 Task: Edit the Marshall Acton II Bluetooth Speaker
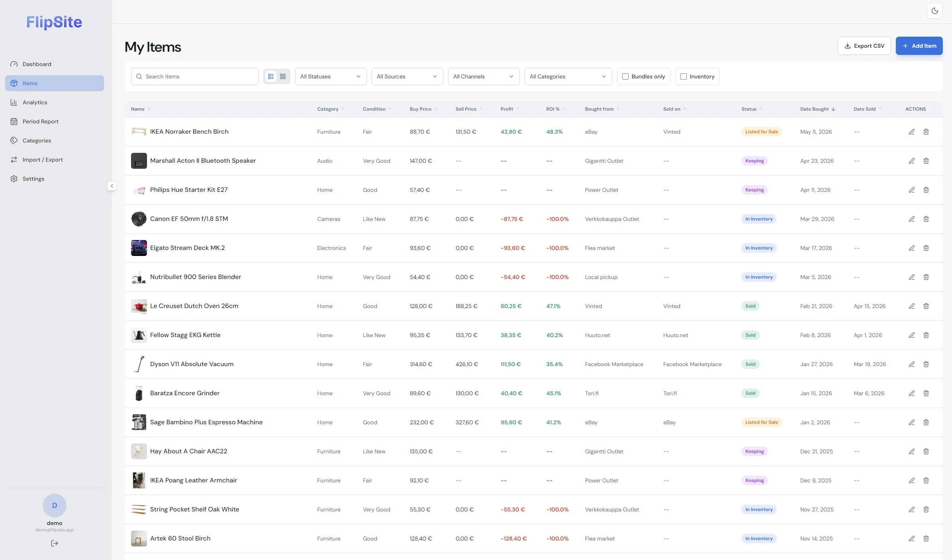[911, 161]
